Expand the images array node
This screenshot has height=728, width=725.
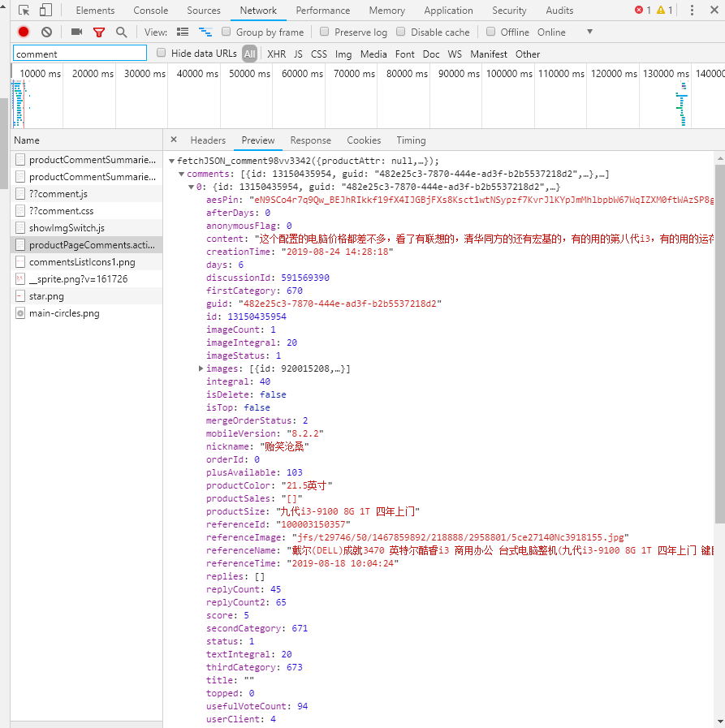[201, 368]
